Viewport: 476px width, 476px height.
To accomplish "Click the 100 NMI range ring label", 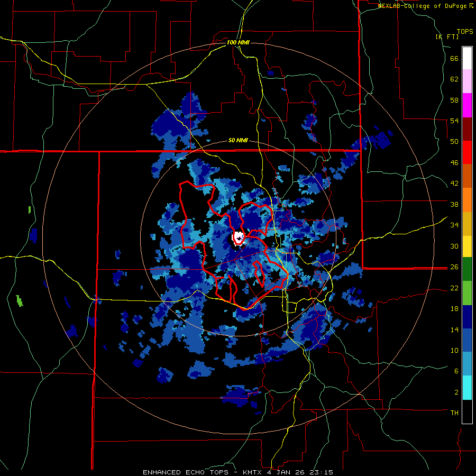I will pos(238,42).
